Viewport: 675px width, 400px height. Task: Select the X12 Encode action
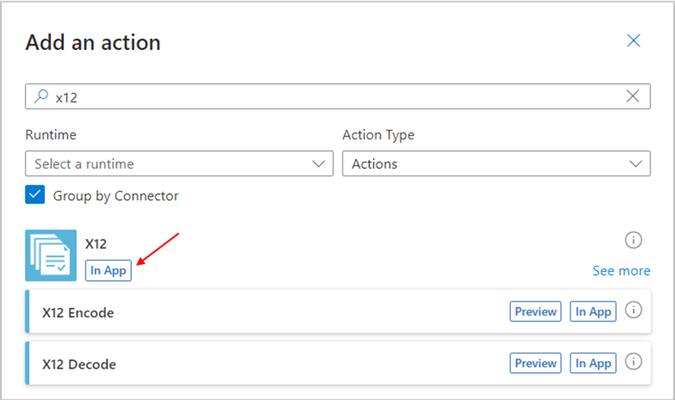coord(338,312)
